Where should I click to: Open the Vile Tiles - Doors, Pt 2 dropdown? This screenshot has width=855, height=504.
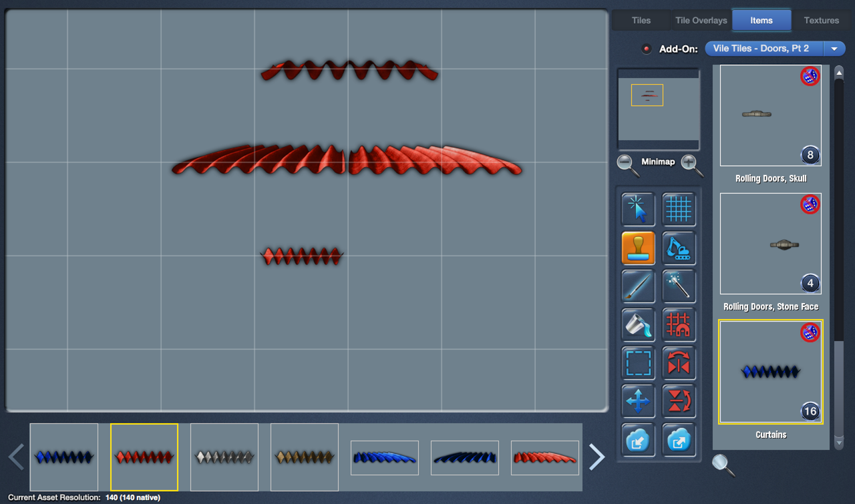pyautogui.click(x=776, y=49)
